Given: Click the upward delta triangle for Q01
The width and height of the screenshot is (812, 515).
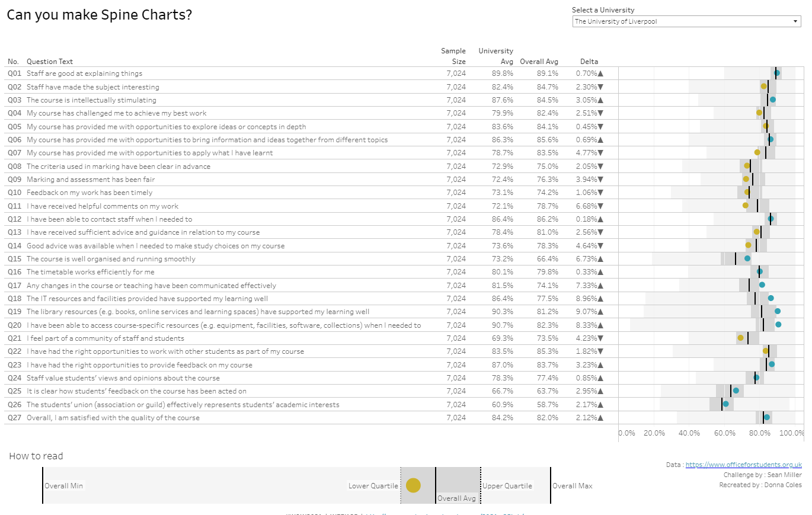Looking at the screenshot, I should 600,73.
